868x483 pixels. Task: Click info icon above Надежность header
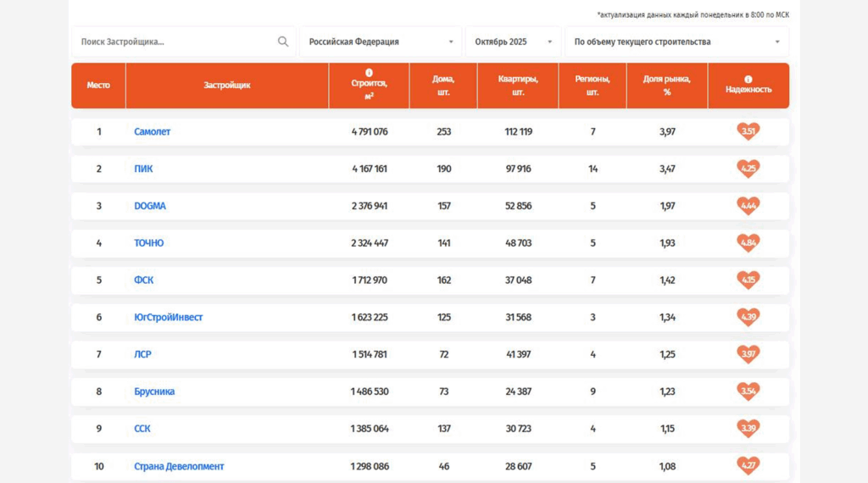[x=748, y=79]
